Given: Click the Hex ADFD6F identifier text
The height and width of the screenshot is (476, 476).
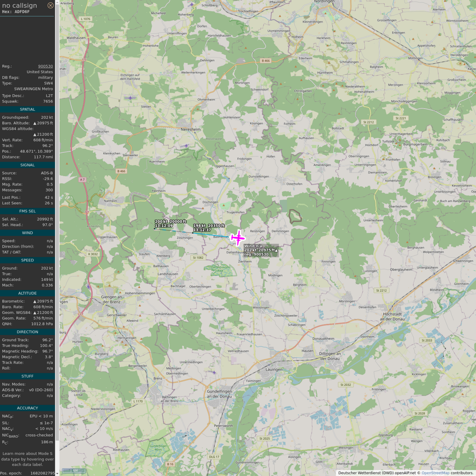Looking at the screenshot, I should point(16,12).
